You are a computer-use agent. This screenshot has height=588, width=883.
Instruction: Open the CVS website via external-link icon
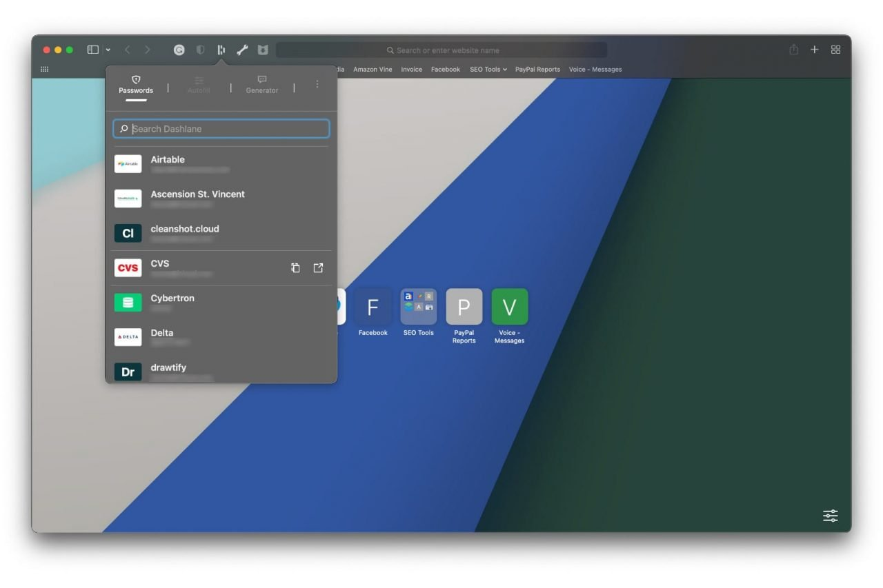(x=318, y=268)
